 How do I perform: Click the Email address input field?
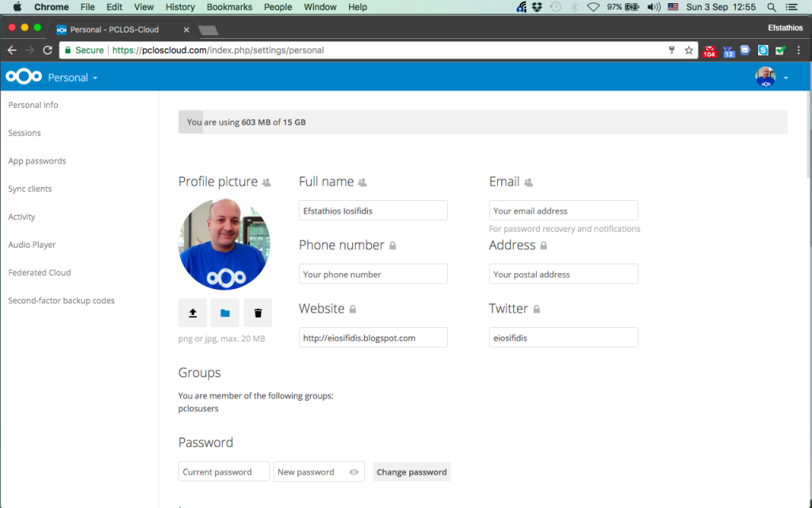pyautogui.click(x=563, y=211)
